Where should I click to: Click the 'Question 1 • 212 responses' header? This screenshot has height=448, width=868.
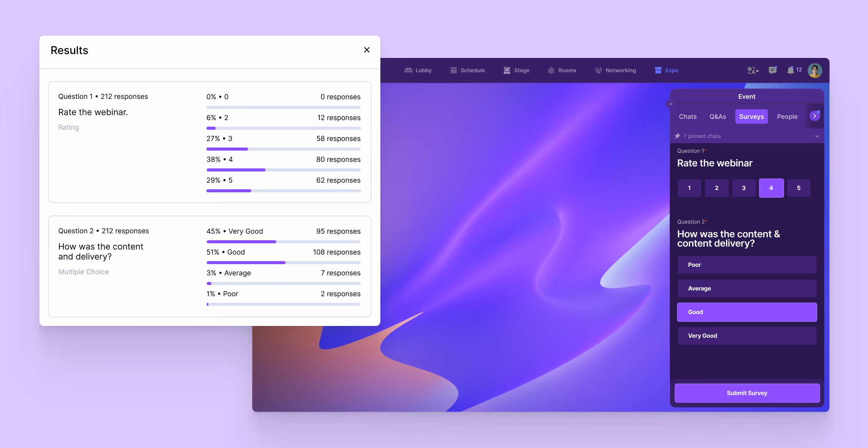pyautogui.click(x=103, y=97)
